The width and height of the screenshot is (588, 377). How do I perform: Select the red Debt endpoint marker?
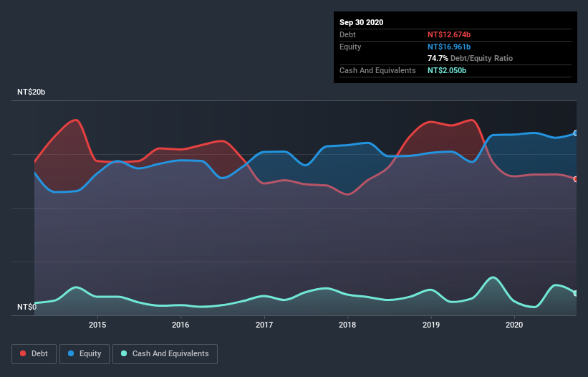[x=576, y=179]
